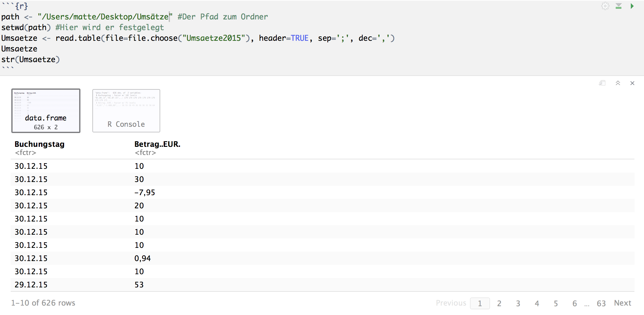
Task: Collapse the chunk output panel
Action: pyautogui.click(x=618, y=83)
